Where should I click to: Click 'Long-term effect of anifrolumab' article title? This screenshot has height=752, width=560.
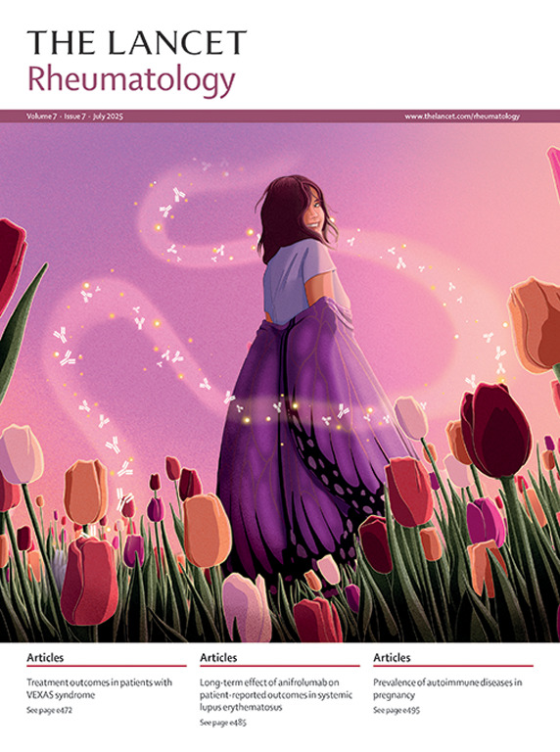pyautogui.click(x=276, y=694)
